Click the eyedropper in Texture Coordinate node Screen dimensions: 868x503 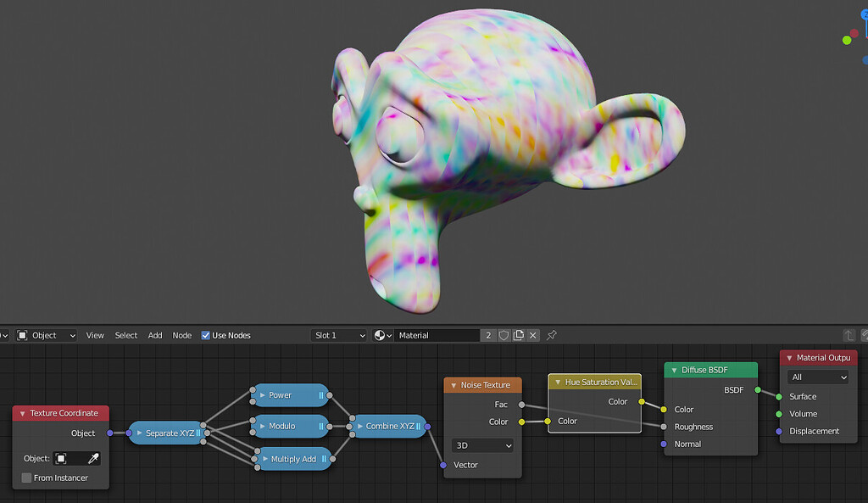[93, 458]
